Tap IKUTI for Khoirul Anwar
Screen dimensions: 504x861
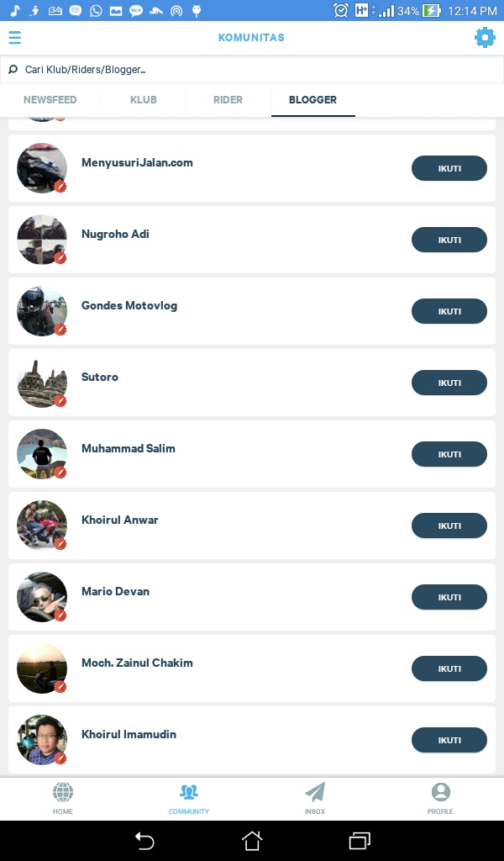(449, 526)
